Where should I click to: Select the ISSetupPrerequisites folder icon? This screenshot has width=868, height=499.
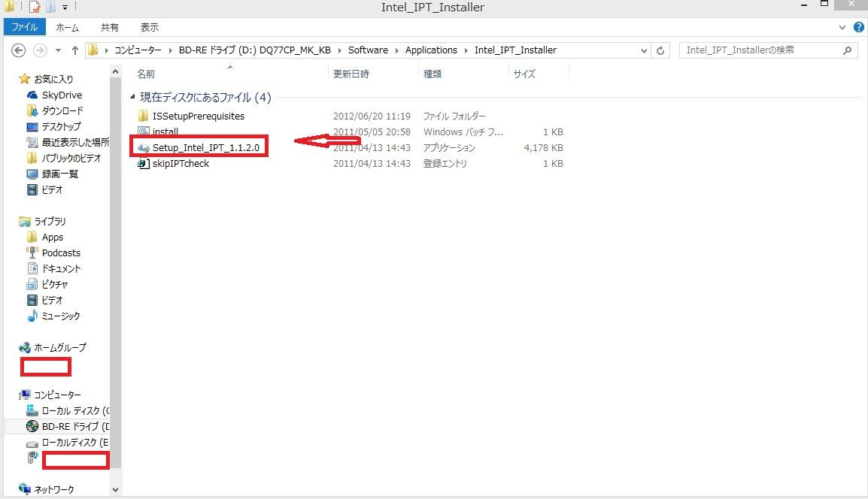[x=144, y=116]
